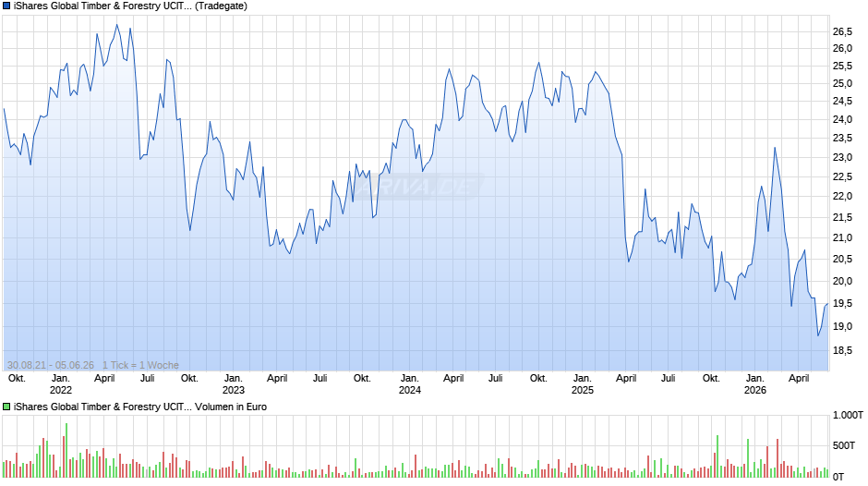Click the tallest green volume bar in early 2022
The width and height of the screenshot is (868, 486).
click(66, 451)
